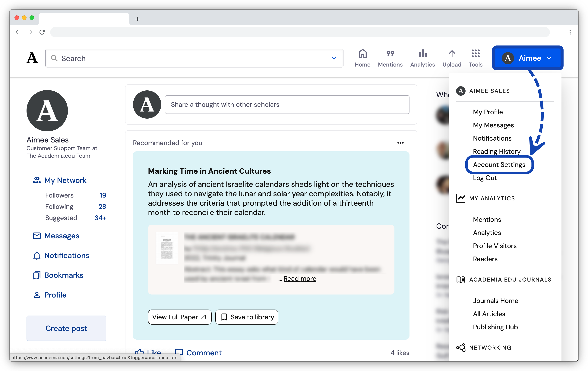Choose Log Out from the menu
The image size is (588, 371).
(x=485, y=178)
